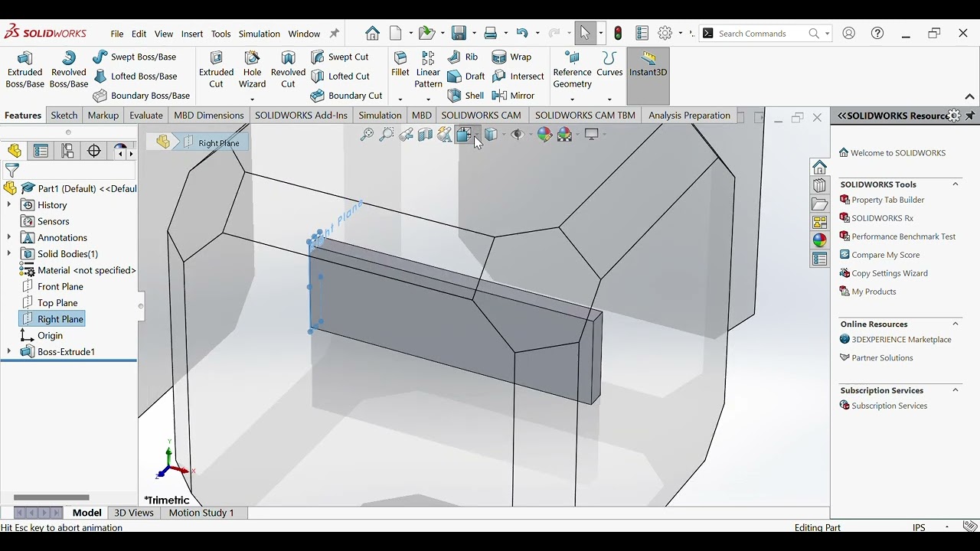
Task: Open the Linear Pattern dropdown arrow
Action: (428, 99)
